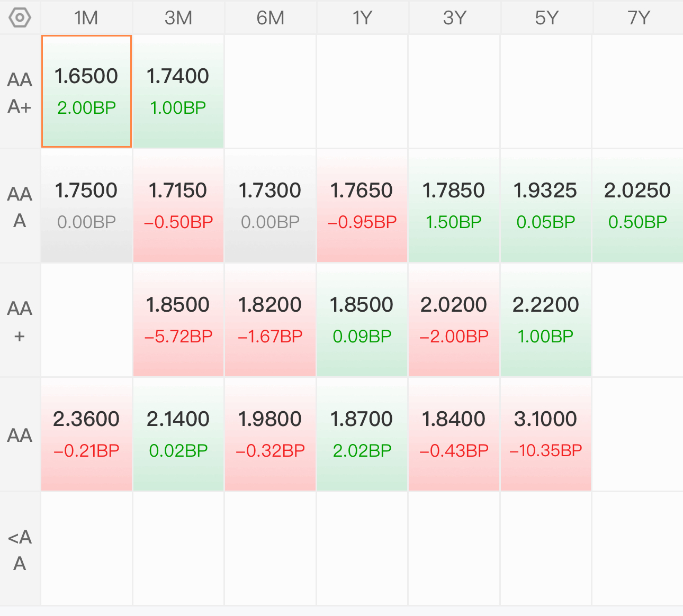Open AA+ 3M cell with -5.72BP

pyautogui.click(x=178, y=320)
